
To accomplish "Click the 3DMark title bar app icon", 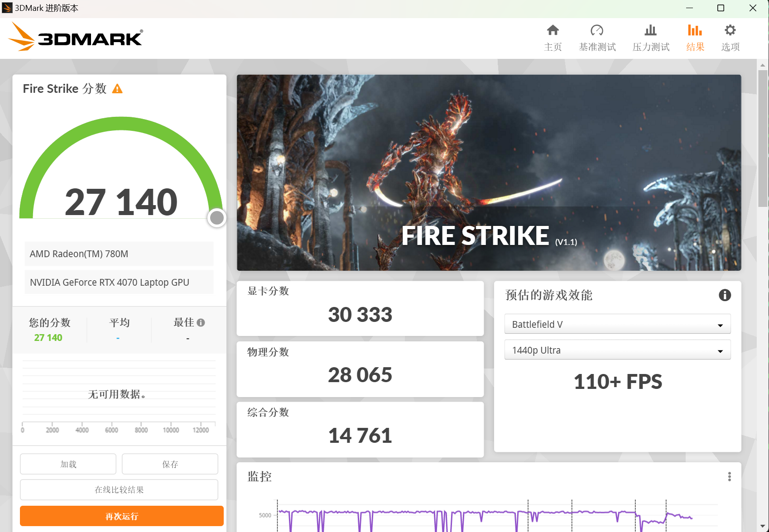I will point(7,8).
